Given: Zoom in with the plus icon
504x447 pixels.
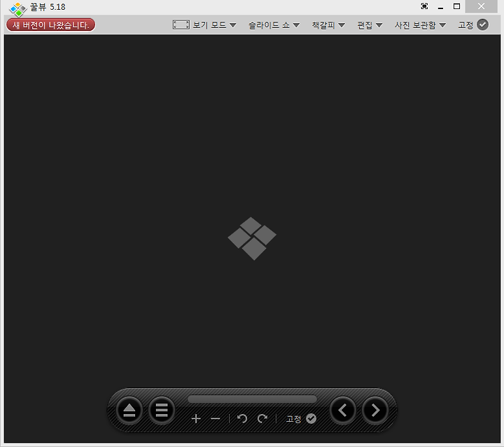Looking at the screenshot, I should pos(196,419).
